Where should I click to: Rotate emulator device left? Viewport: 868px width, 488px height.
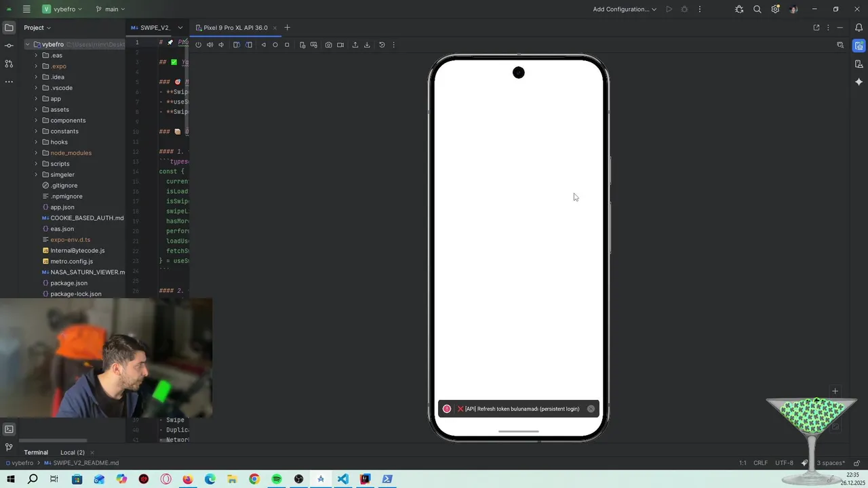(x=236, y=45)
